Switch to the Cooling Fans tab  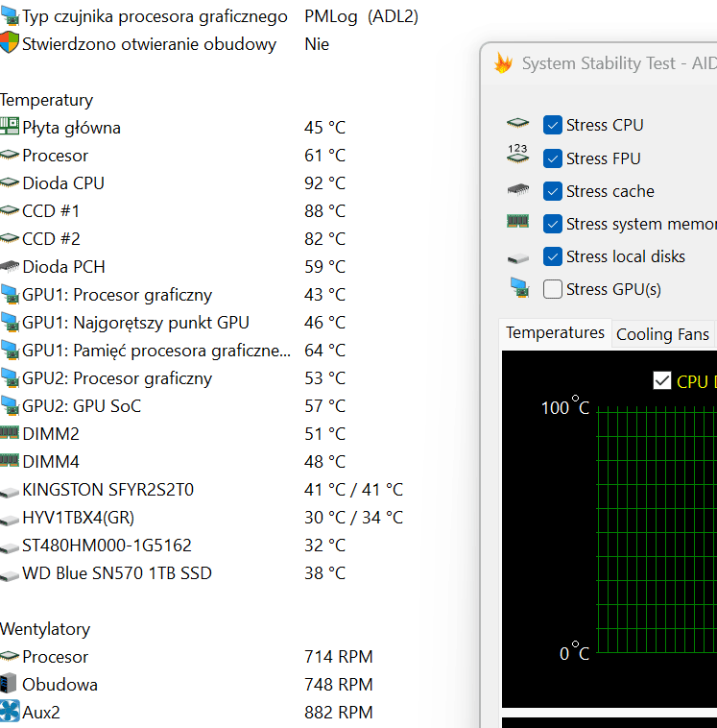(x=662, y=334)
